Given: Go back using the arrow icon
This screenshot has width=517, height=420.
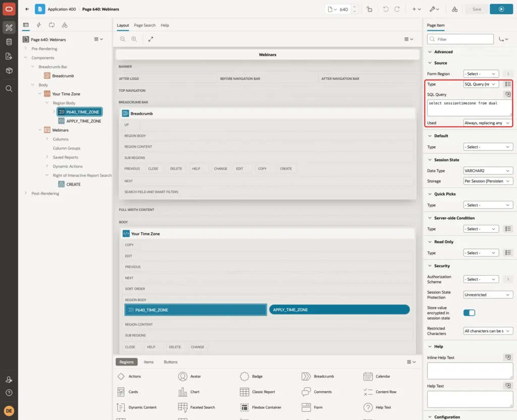Looking at the screenshot, I should [x=27, y=9].
